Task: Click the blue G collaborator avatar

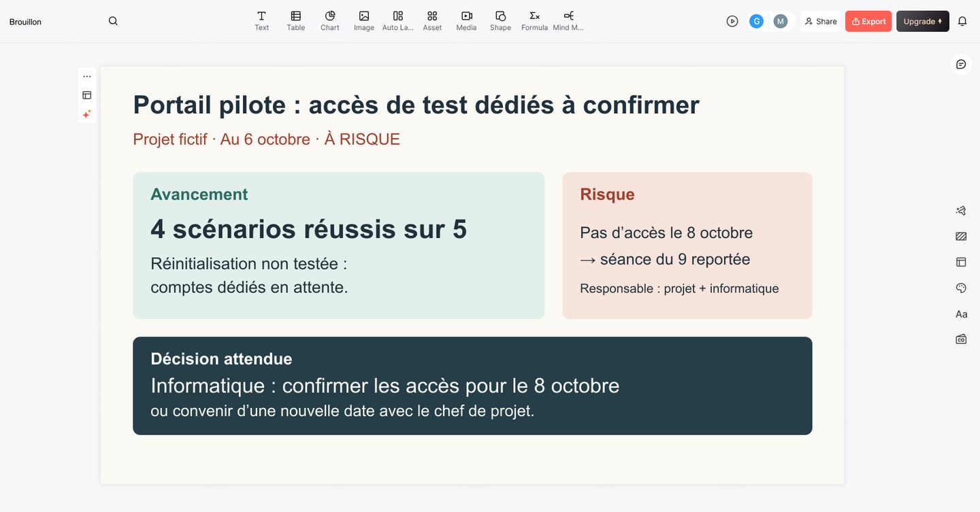Action: pos(756,21)
